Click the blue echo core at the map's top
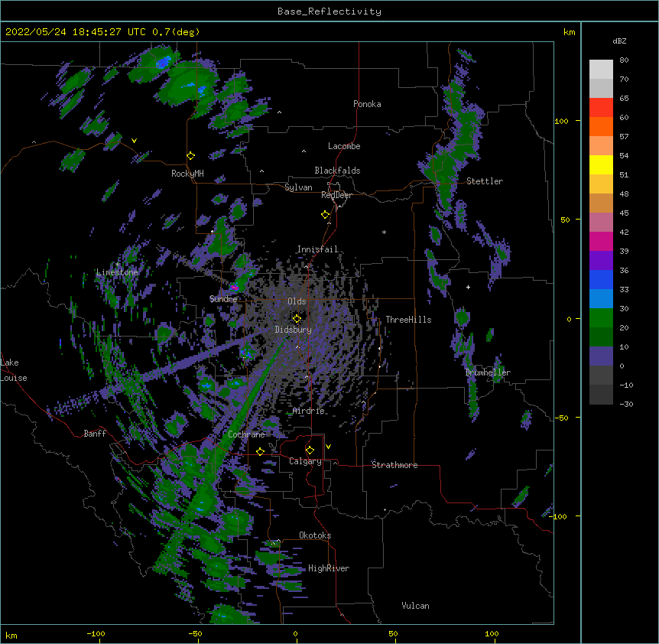 163,62
